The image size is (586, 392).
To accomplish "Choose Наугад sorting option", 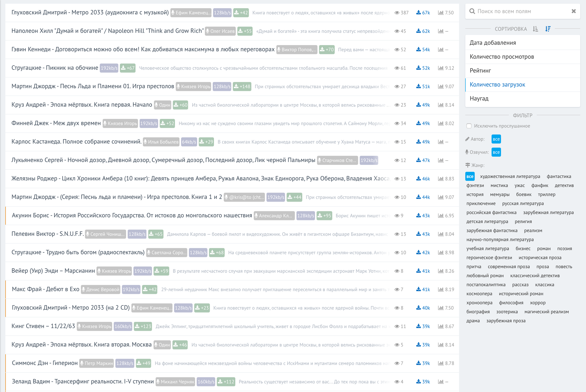I will point(479,98).
